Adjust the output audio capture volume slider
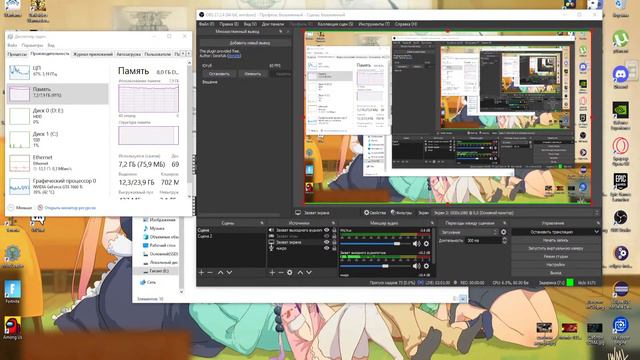The image size is (640, 360). [374, 266]
